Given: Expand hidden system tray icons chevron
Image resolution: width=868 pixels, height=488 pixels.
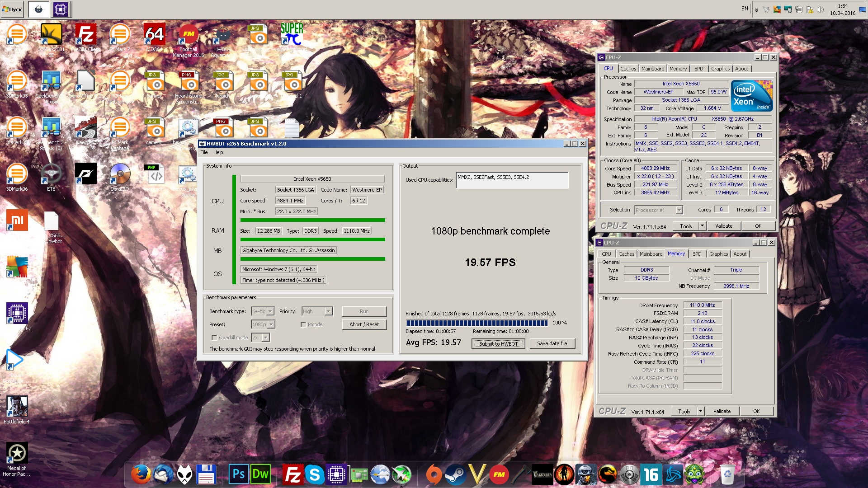Looking at the screenshot, I should coord(756,9).
